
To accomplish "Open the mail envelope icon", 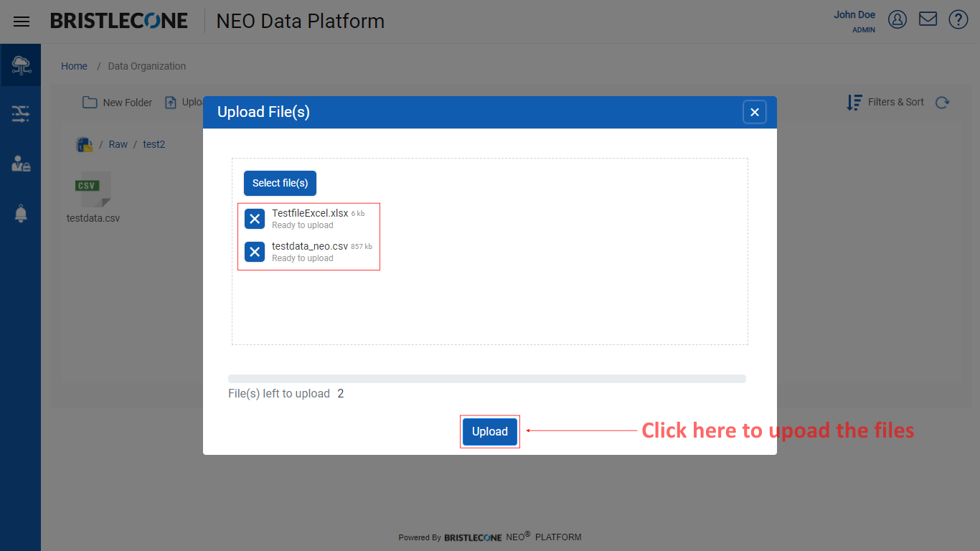I will 928,19.
